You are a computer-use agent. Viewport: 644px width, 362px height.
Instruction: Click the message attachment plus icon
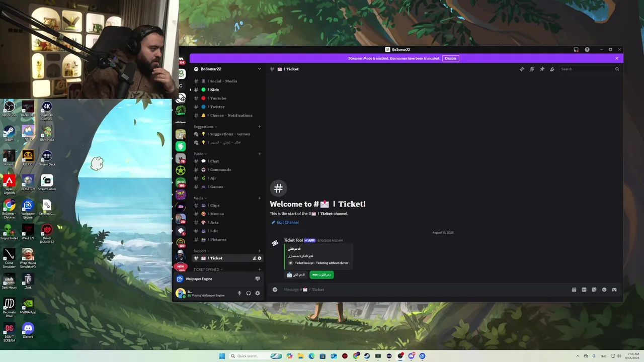pyautogui.click(x=275, y=290)
